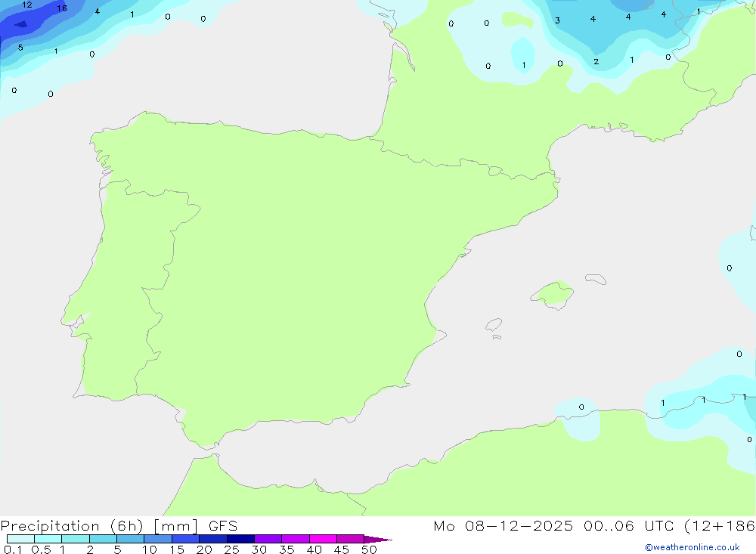The height and width of the screenshot is (554, 756).
Task: Click the legend scale label '20'
Action: tap(204, 549)
